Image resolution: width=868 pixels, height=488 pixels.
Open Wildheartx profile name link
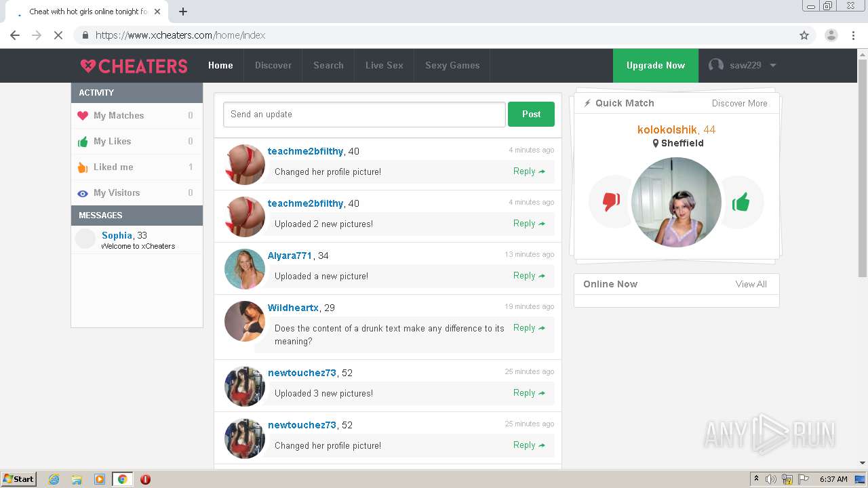coord(293,308)
